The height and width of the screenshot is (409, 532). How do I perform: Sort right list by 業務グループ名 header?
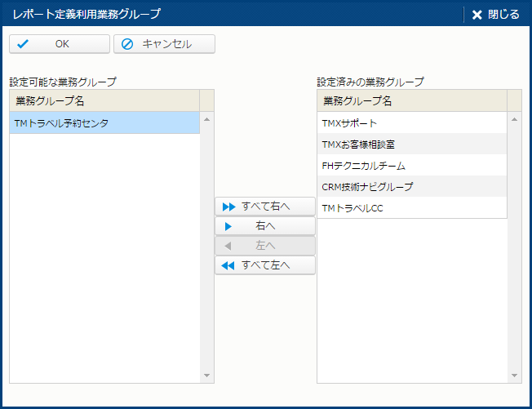click(x=411, y=101)
